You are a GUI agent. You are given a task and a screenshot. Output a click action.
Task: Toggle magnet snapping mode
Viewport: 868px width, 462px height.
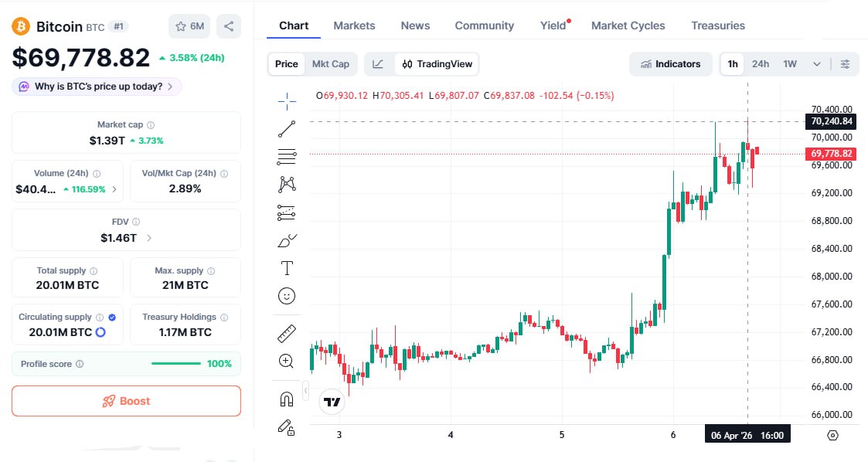coord(287,399)
